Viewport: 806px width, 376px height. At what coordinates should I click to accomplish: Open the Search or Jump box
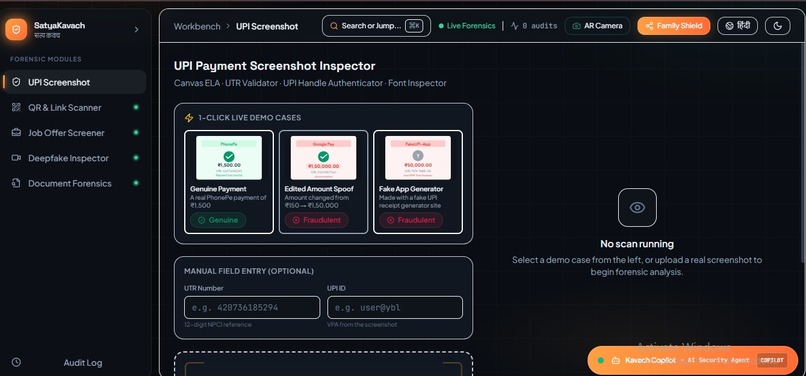tap(376, 26)
